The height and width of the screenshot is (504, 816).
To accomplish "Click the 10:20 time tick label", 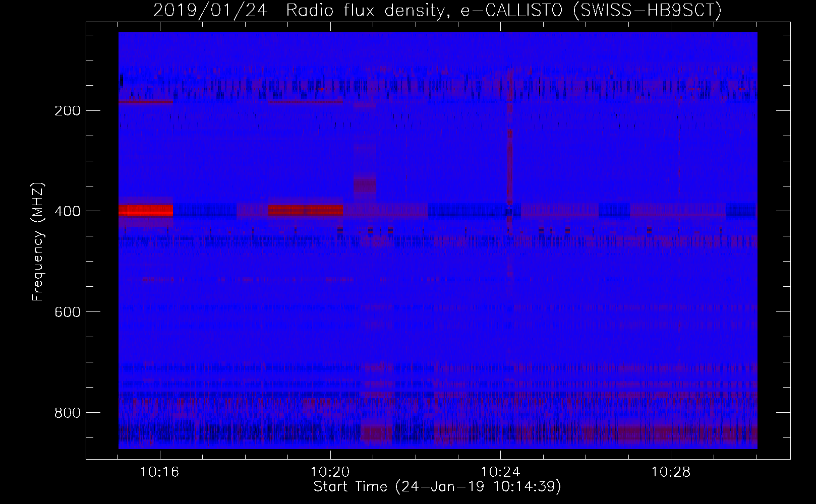I will click(330, 472).
